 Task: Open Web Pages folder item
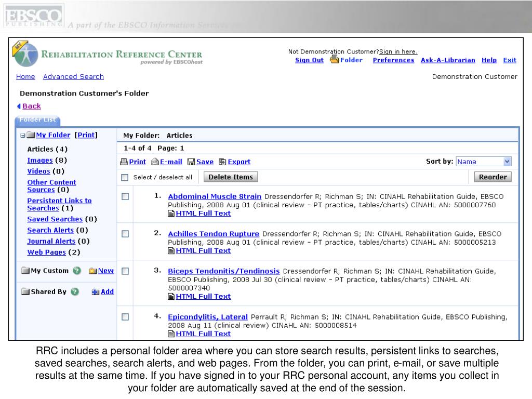[46, 252]
